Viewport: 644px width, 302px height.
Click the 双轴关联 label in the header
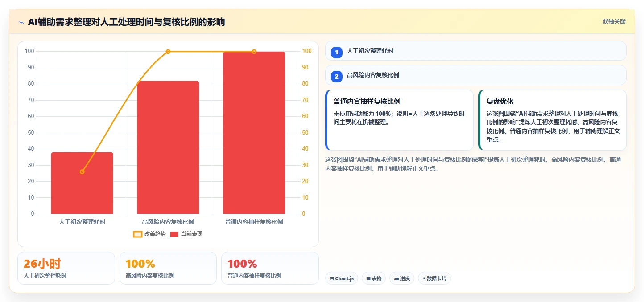(x=614, y=22)
